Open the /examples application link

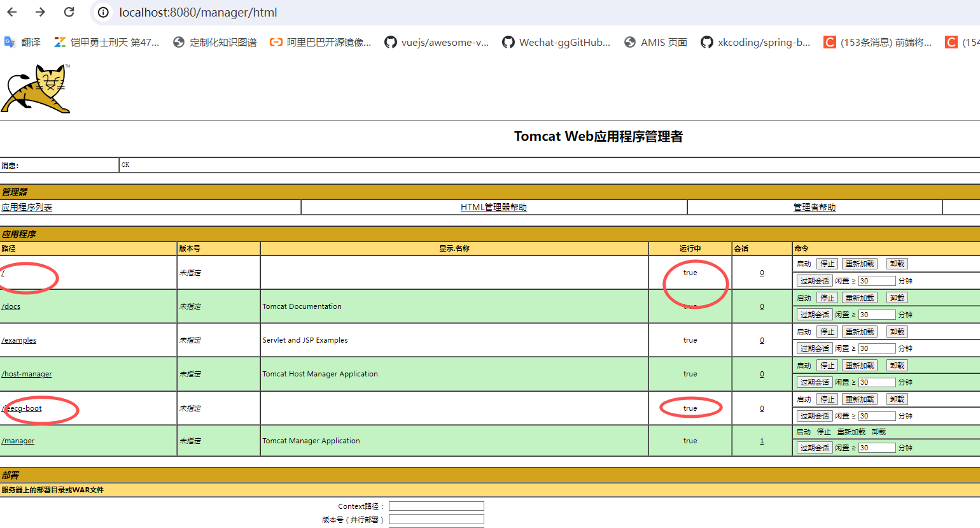pyautogui.click(x=19, y=340)
